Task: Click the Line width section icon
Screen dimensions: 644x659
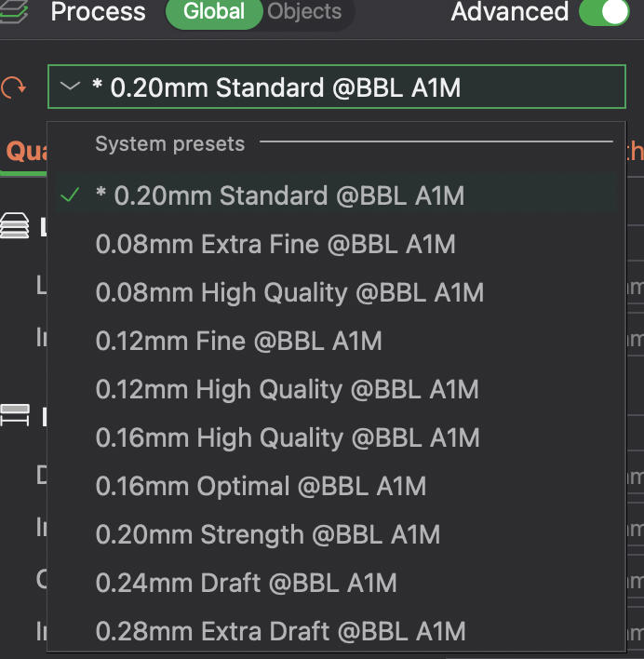Action: [15, 414]
